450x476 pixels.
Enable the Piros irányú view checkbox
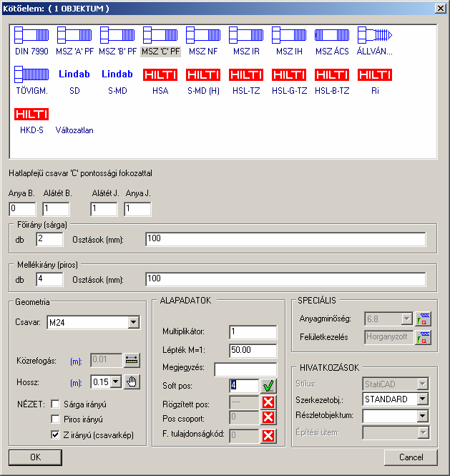(x=55, y=419)
